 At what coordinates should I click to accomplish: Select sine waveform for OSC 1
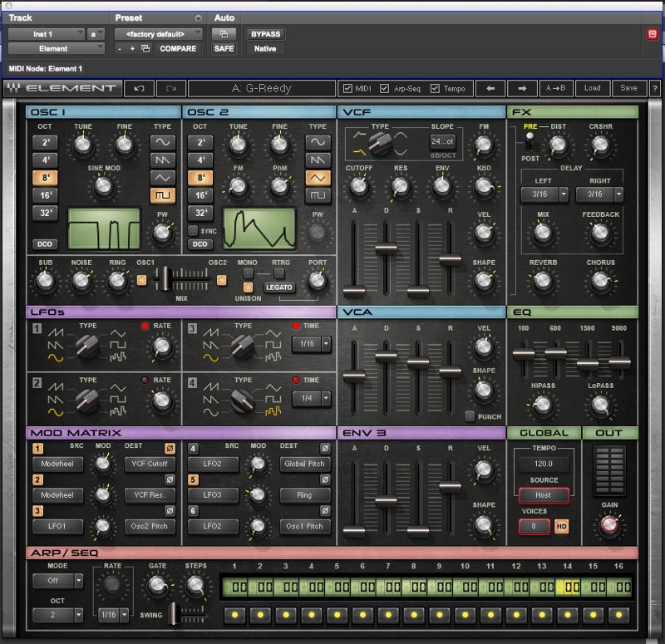point(162,142)
